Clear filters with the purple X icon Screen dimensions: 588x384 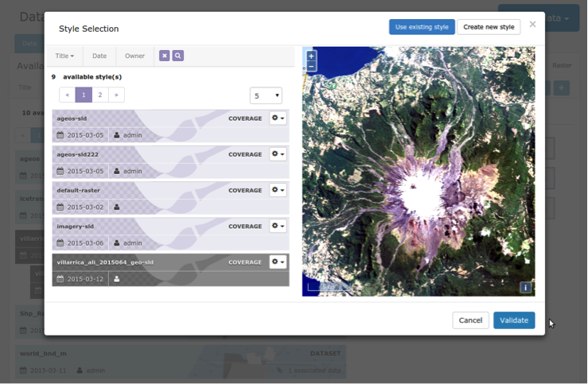click(x=164, y=56)
